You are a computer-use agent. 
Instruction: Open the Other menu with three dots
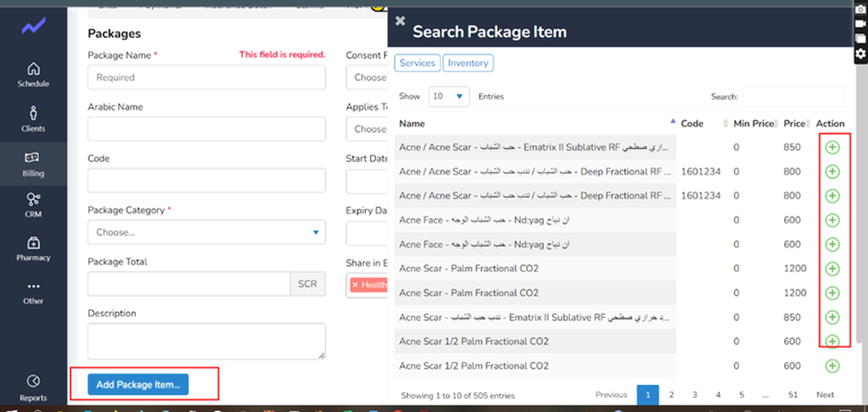point(33,293)
